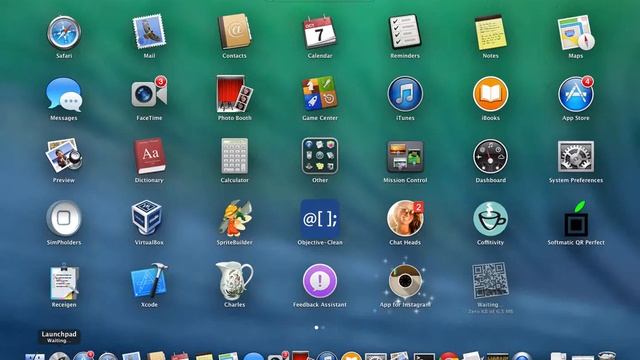The width and height of the screenshot is (640, 360).
Task: Open System Preferences
Action: click(x=576, y=157)
